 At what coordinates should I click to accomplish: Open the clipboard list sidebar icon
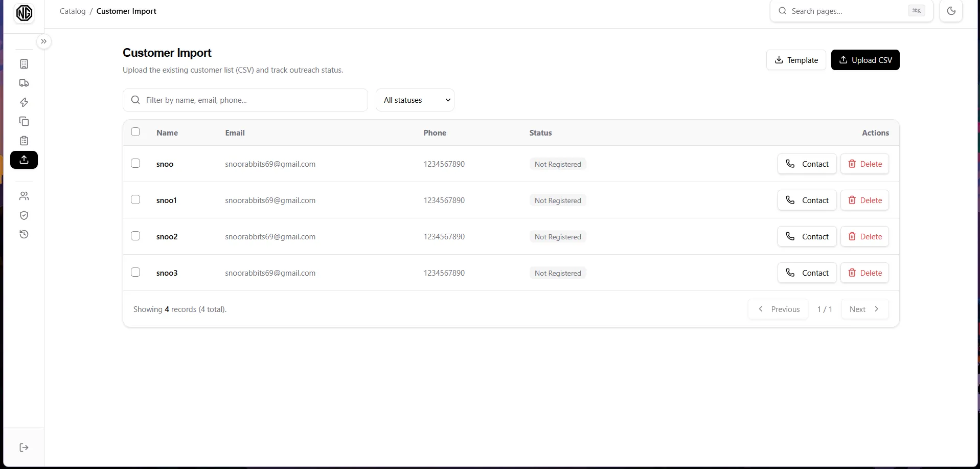tap(24, 141)
